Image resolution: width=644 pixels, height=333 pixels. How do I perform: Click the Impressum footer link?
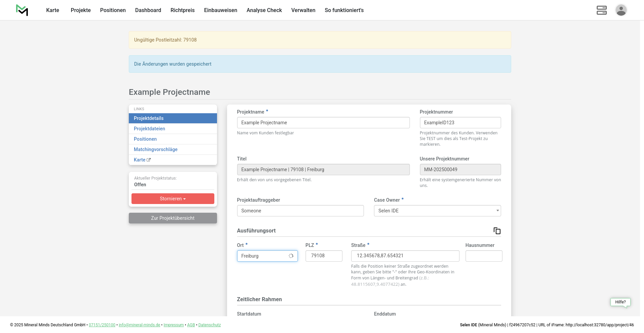[173, 325]
